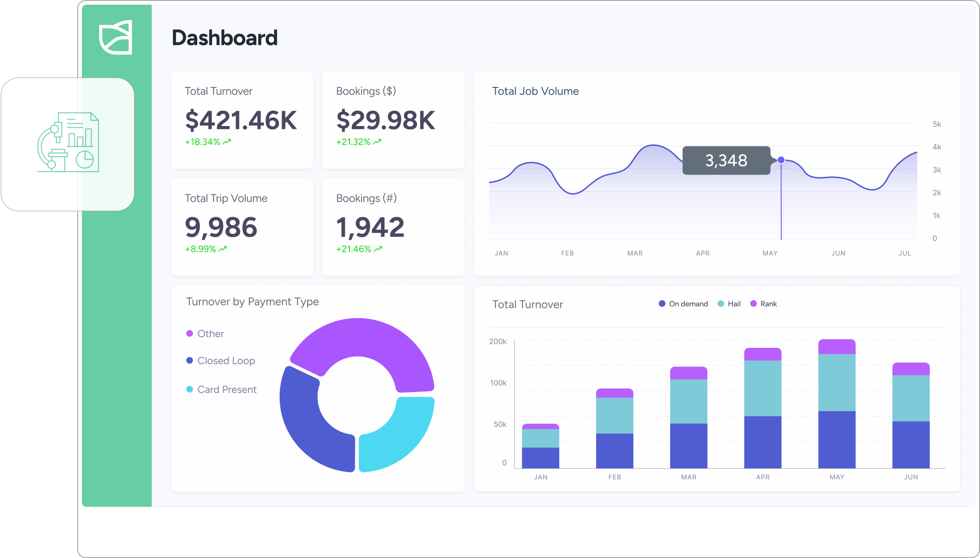Click the Closed Loop legend dot icon
Viewport: 980px width, 558px height.
point(189,360)
